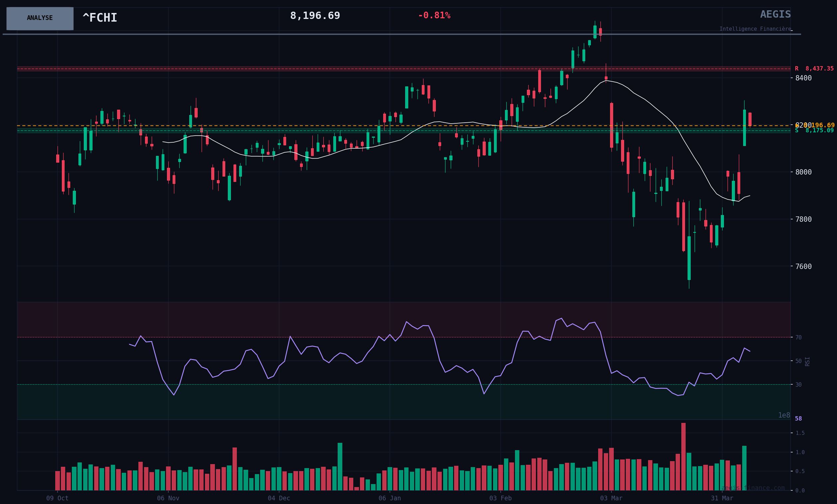The image size is (837, 504).
Task: Click the 7600 price axis label
Action: click(803, 266)
